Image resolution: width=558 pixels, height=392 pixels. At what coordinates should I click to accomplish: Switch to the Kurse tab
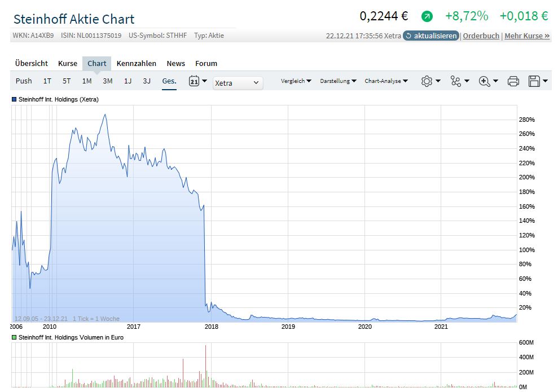coord(68,63)
